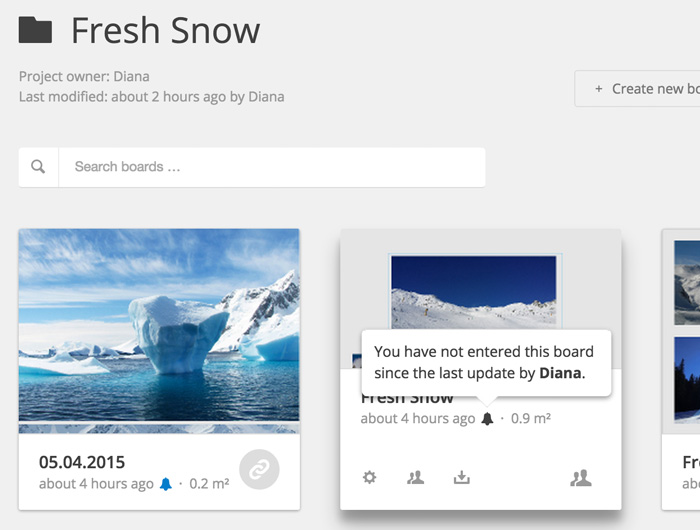700x530 pixels.
Task: Click the Last modified by Diana text
Action: (151, 97)
